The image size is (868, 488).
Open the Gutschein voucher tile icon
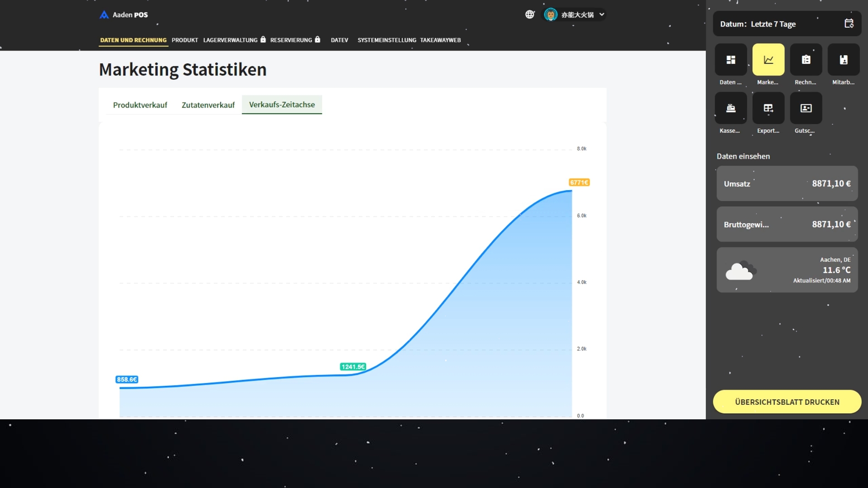806,108
